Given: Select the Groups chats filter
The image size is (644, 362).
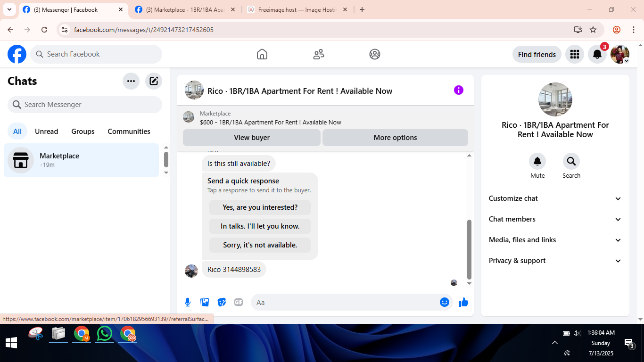Looking at the screenshot, I should coord(83,132).
